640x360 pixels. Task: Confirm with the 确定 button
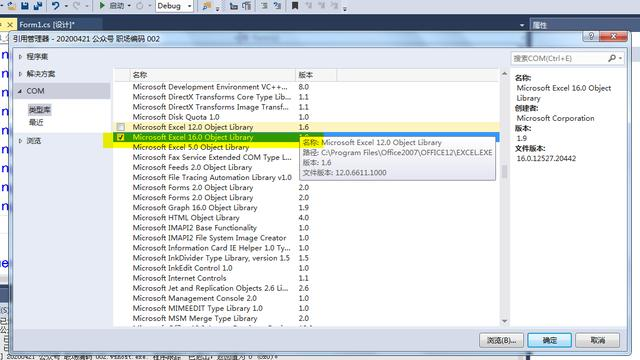pos(549,340)
